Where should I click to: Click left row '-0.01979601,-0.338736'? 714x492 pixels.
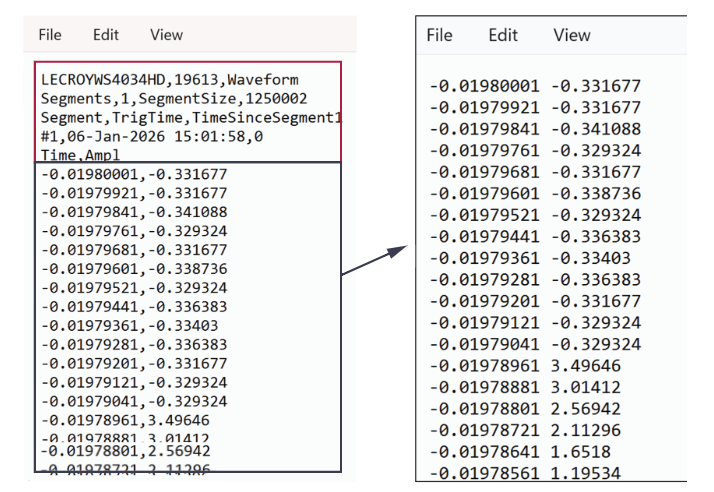134,269
